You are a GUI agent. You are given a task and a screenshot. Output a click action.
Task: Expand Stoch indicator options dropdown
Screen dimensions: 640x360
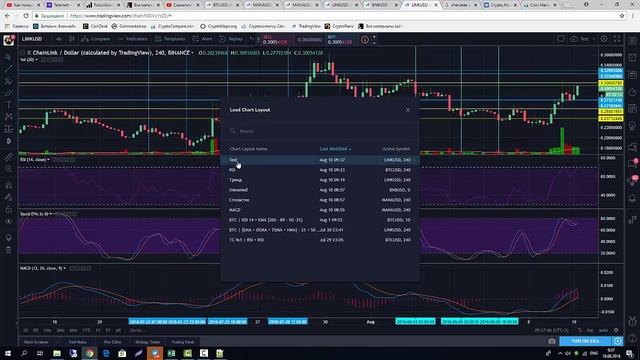51,214
